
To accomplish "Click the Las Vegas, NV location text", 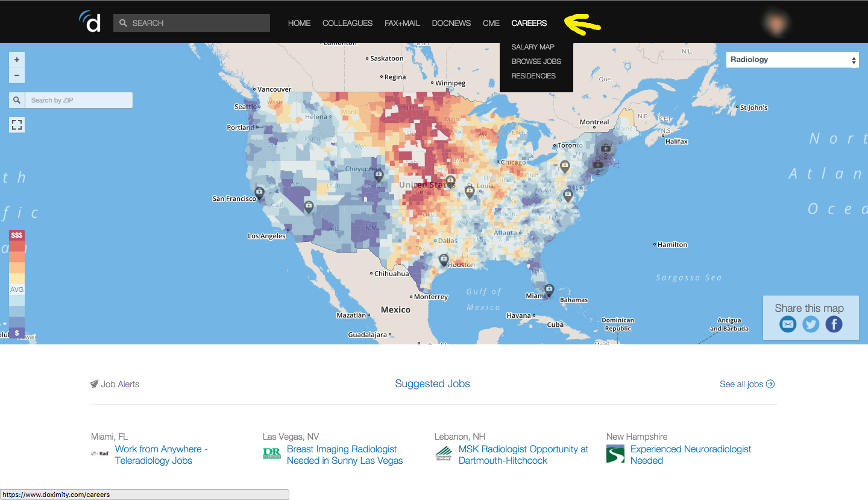I will click(291, 437).
